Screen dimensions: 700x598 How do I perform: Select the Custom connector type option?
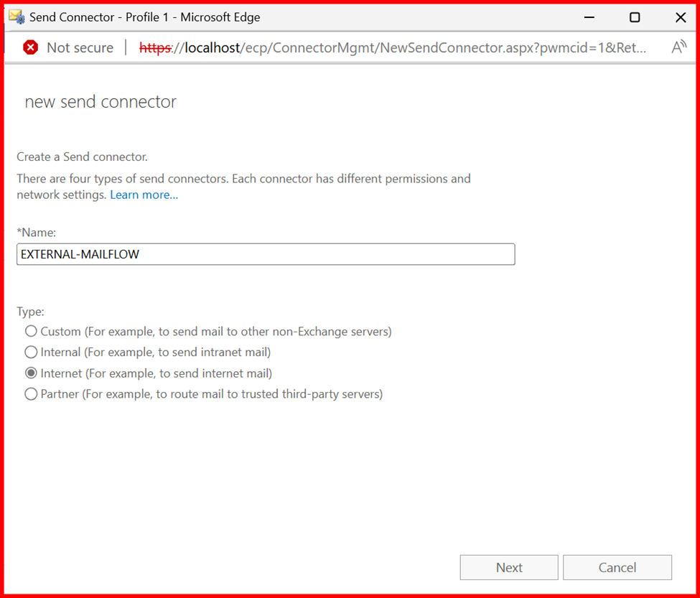(31, 331)
